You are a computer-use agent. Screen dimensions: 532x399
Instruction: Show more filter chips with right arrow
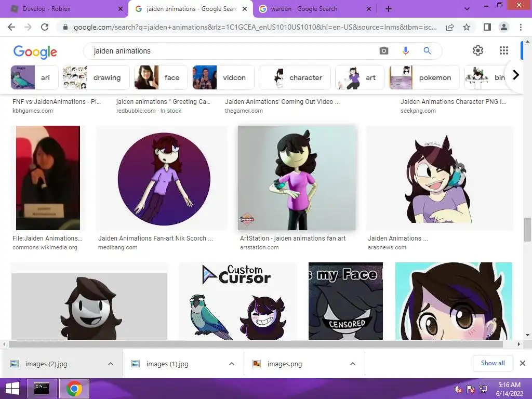click(516, 75)
